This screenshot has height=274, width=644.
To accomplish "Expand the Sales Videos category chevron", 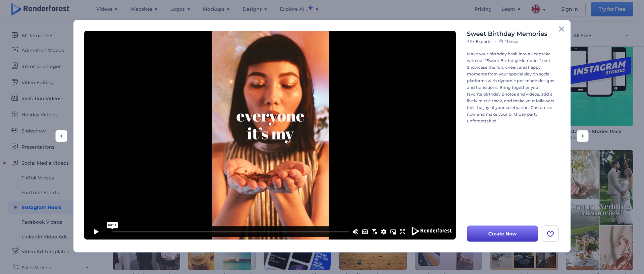I will (87, 267).
